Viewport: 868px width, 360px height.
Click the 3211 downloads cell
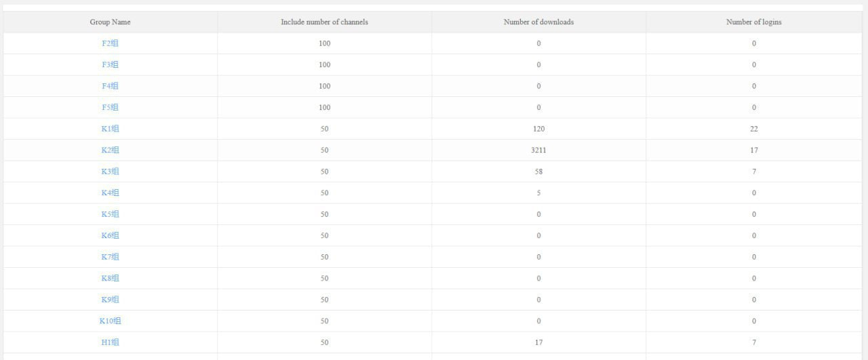coord(538,150)
